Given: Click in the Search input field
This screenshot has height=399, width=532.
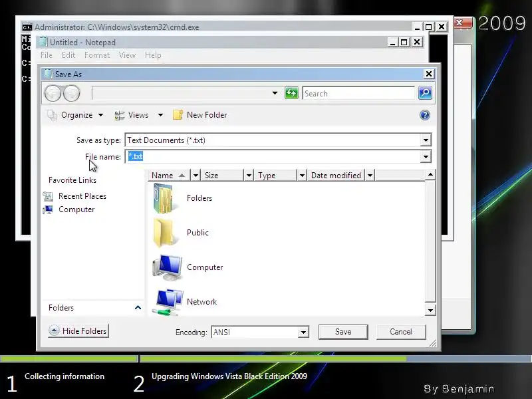Looking at the screenshot, I should [358, 93].
